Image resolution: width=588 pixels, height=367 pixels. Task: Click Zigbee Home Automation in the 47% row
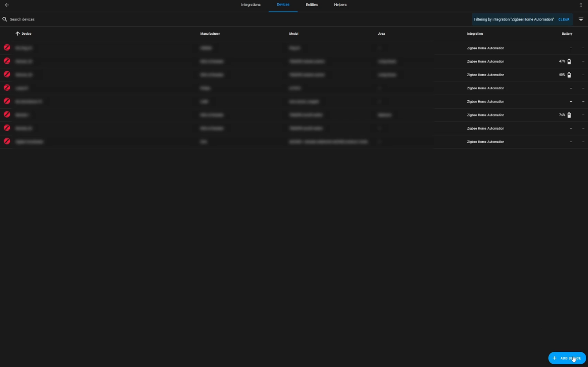(x=485, y=61)
